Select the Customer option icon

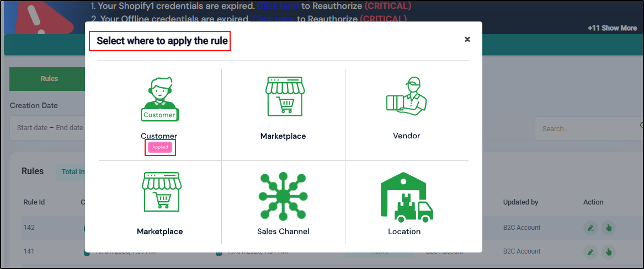[x=159, y=99]
